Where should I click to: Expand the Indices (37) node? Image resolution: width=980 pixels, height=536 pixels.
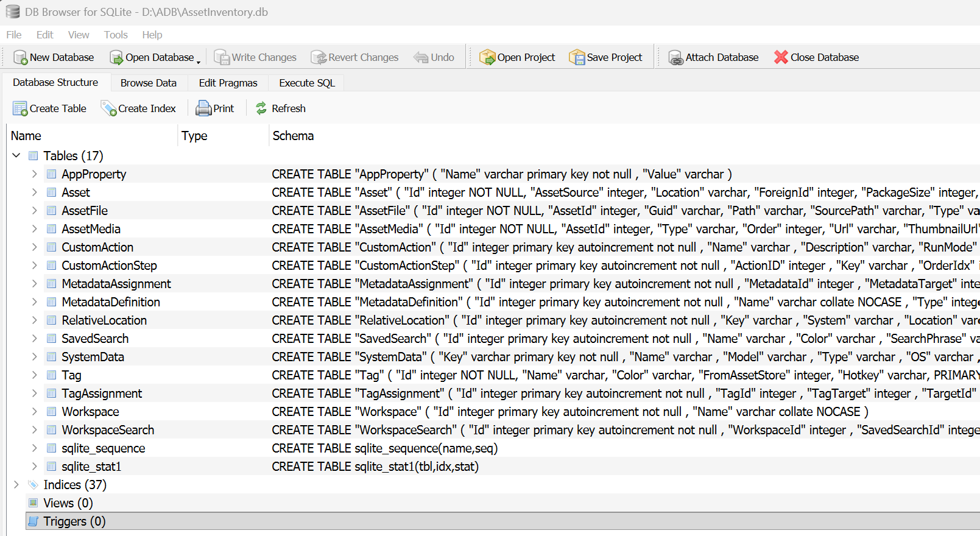pyautogui.click(x=16, y=485)
